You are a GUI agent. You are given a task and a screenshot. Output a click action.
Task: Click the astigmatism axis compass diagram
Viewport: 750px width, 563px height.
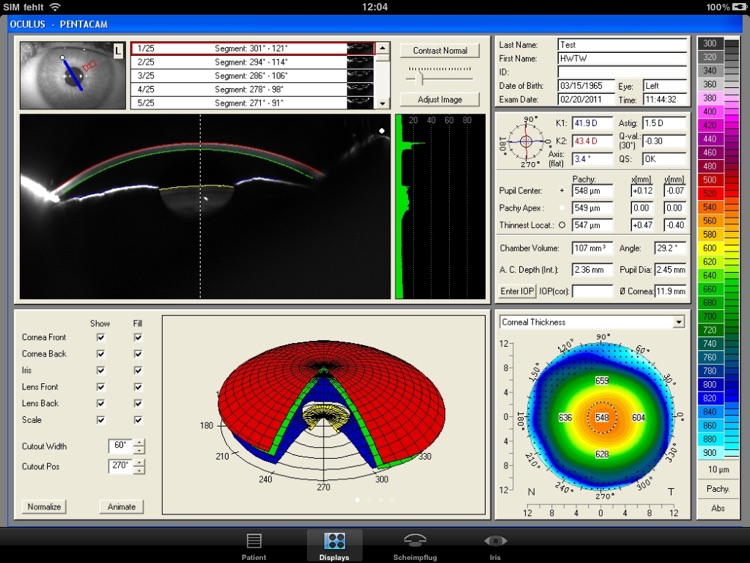[x=525, y=141]
